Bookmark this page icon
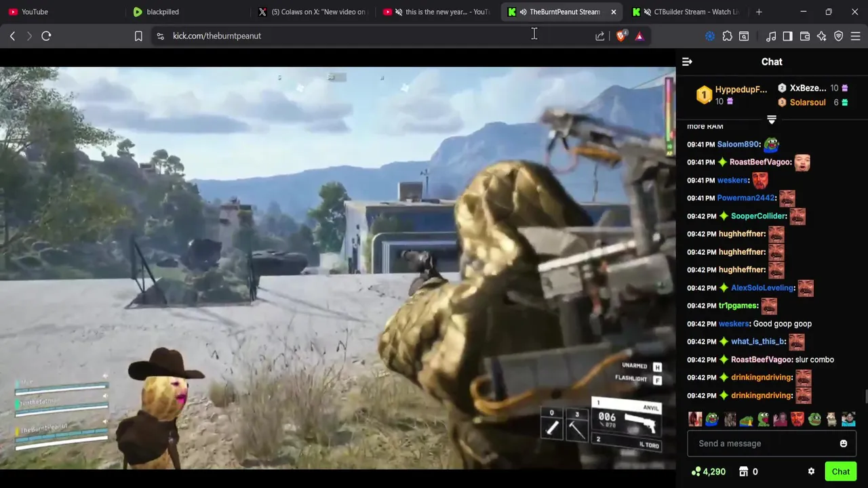The width and height of the screenshot is (868, 488). coord(138,36)
